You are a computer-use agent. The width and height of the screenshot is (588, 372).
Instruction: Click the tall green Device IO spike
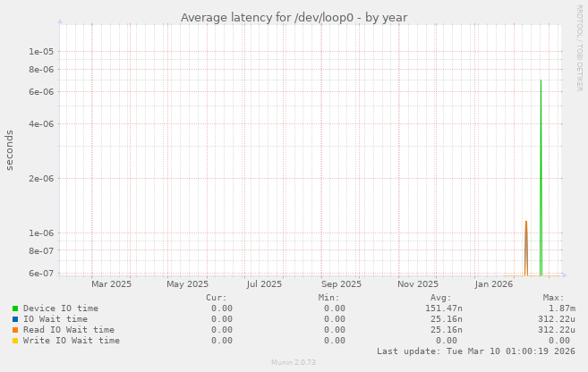(541, 178)
